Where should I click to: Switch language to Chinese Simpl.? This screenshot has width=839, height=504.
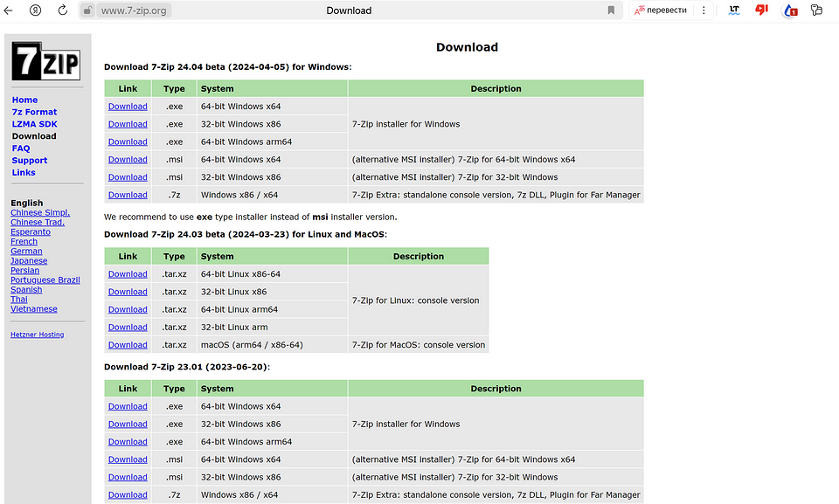pyautogui.click(x=40, y=212)
